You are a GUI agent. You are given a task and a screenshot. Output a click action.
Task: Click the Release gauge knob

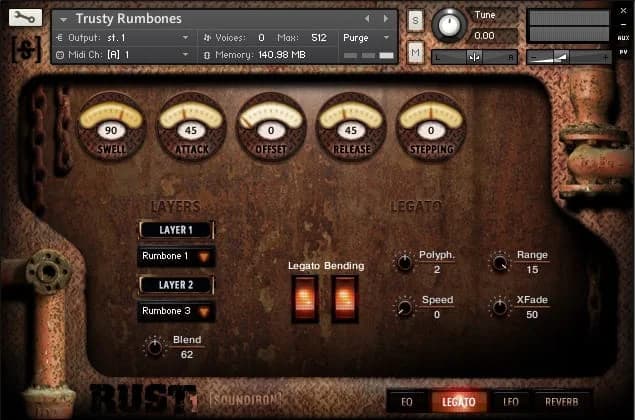(351, 125)
